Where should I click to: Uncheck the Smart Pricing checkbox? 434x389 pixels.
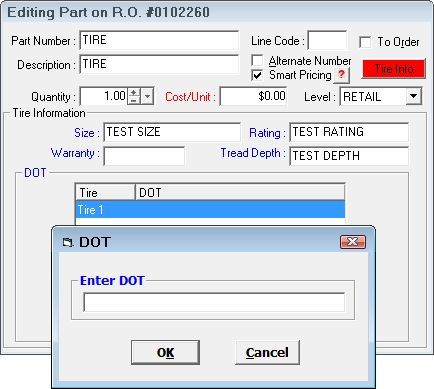tap(257, 75)
